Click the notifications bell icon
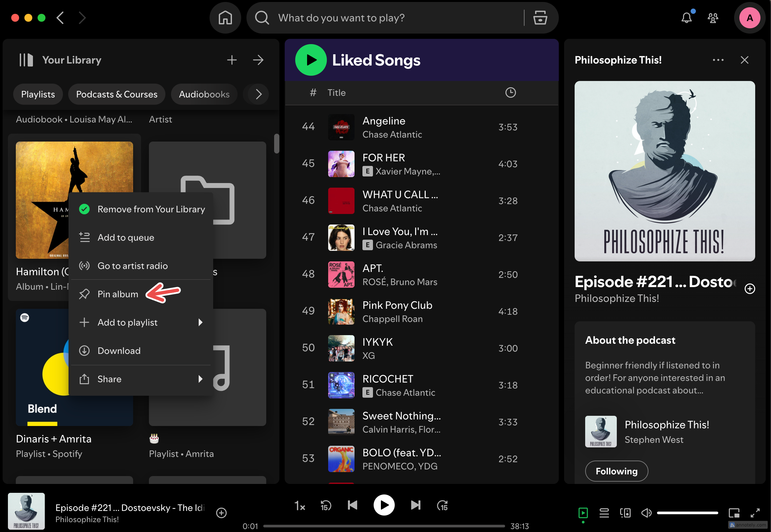The width and height of the screenshot is (771, 532). coord(687,17)
